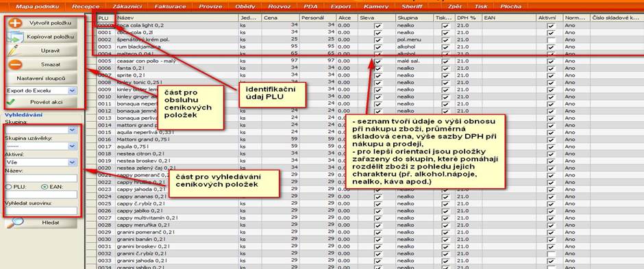Image resolution: width=644 pixels, height=269 pixels.
Task: Click the orange plus icon for Vytvořit položku
Action: click(x=15, y=23)
